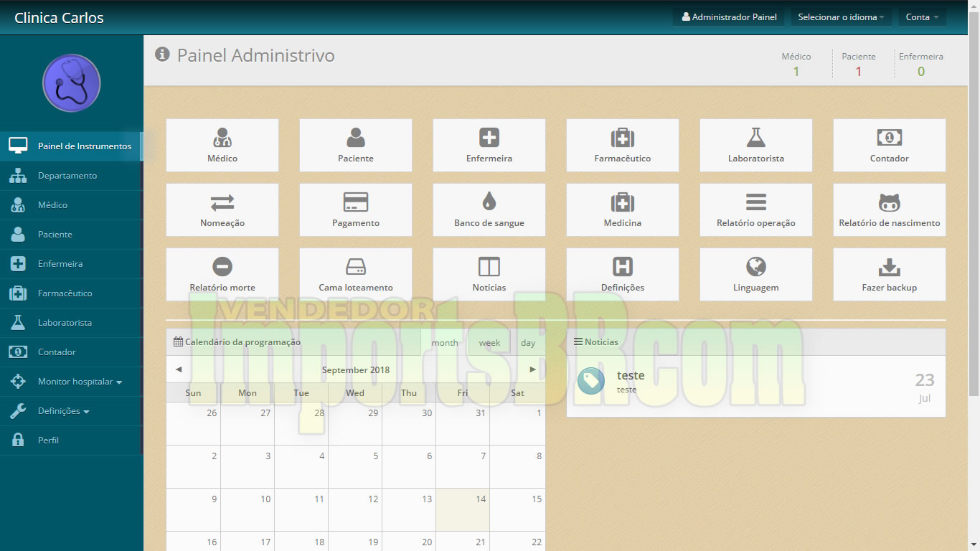Open the Farmacêutico medkit tile icon

coord(623,137)
